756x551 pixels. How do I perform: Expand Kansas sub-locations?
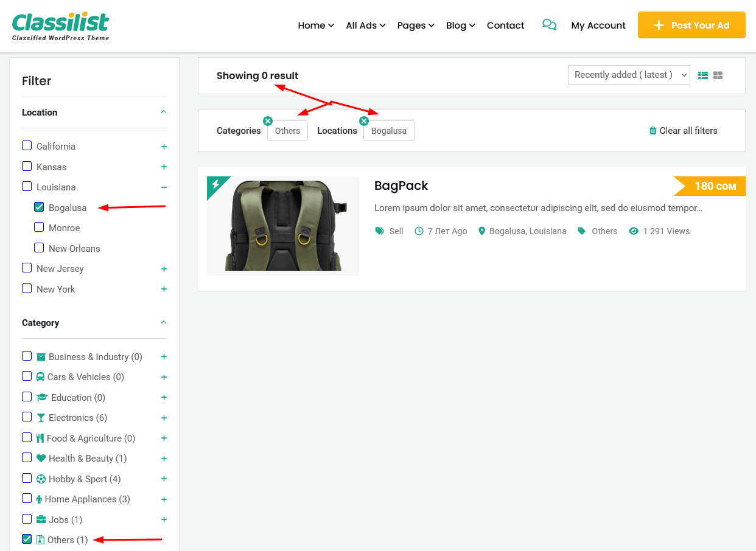point(164,167)
